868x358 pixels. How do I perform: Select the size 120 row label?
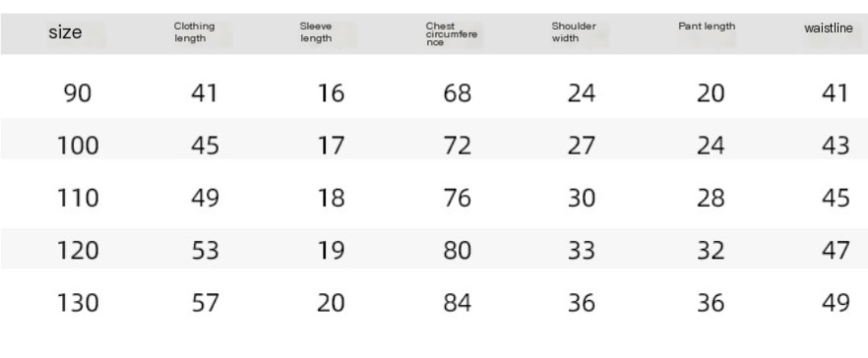78,250
